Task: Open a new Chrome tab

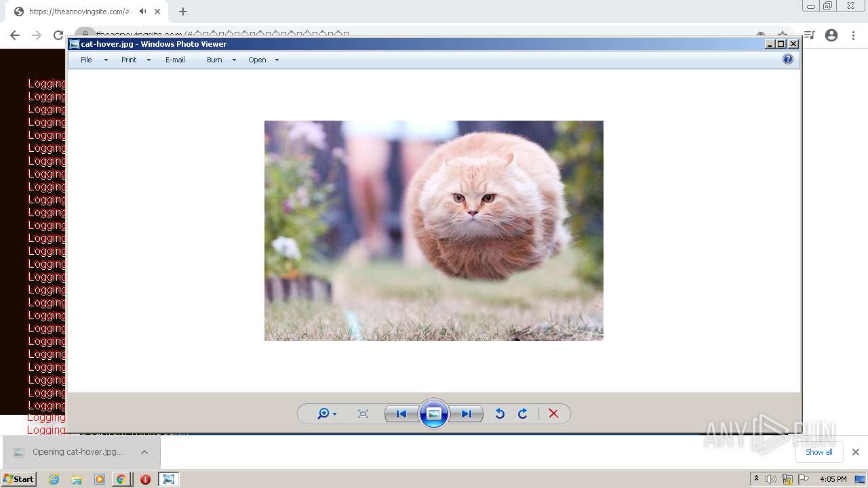Action: click(183, 12)
